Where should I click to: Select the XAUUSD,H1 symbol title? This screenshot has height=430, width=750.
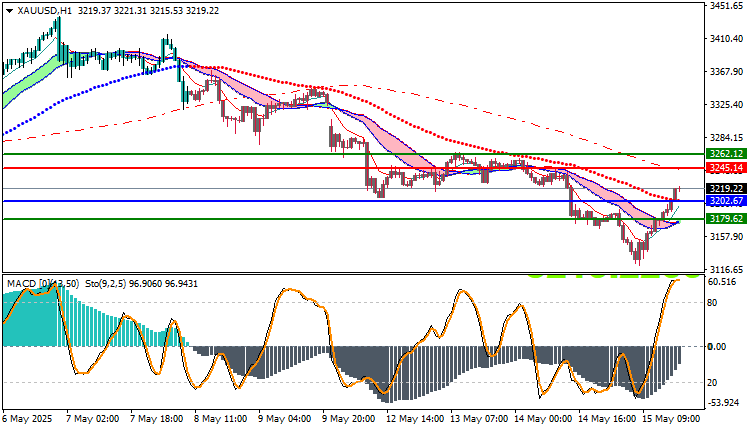click(44, 11)
